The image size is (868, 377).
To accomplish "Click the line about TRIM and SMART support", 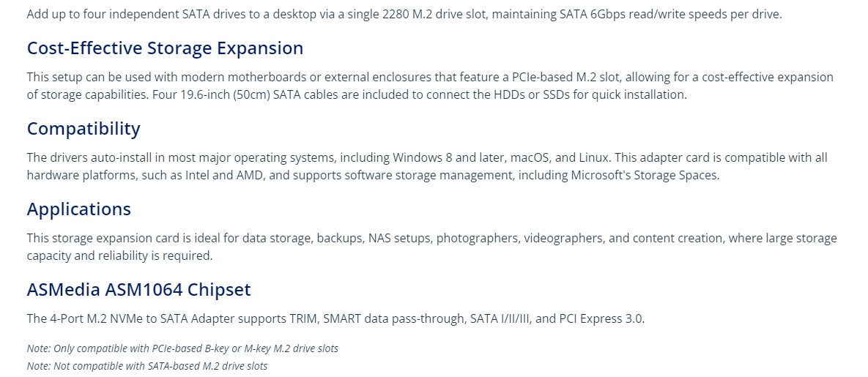I will point(335,319).
